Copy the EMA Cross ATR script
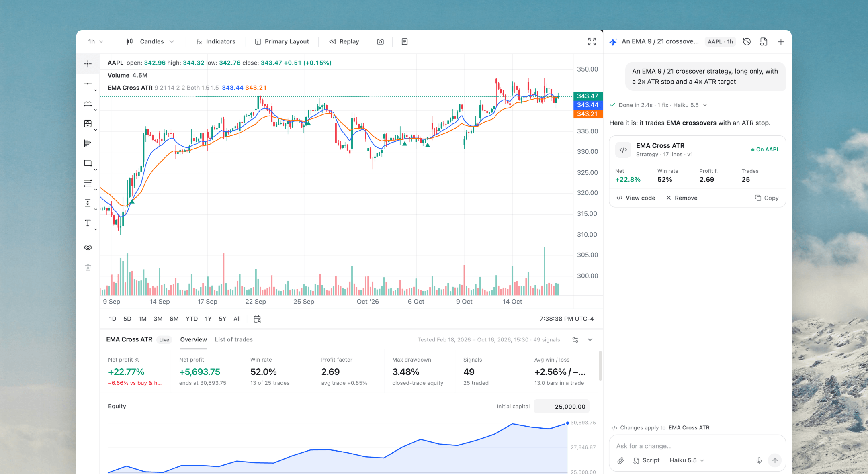 point(767,198)
